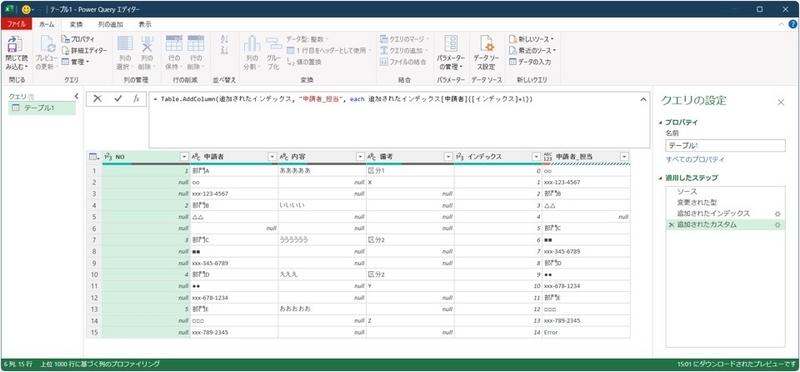Viewport: 800px width, 372px height.
Task: Open the Manage (管理) dropdown
Action: (x=75, y=61)
